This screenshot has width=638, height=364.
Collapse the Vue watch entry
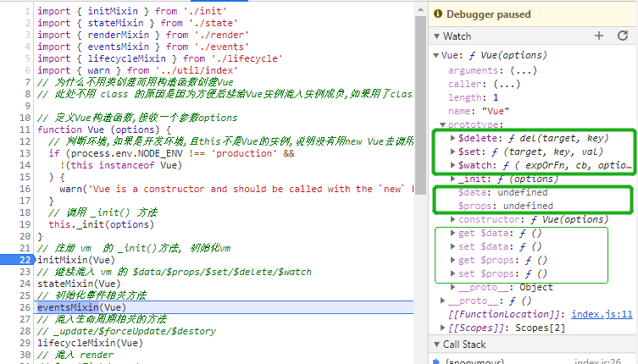tap(436, 55)
